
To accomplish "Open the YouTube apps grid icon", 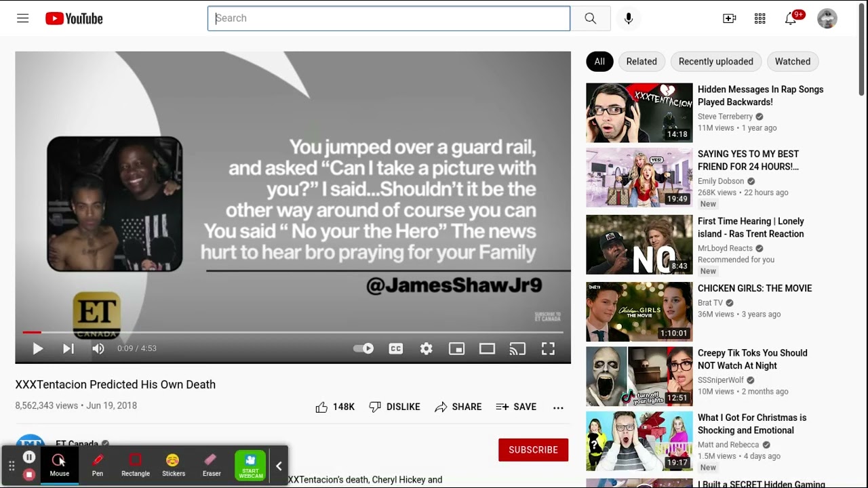I will (x=760, y=18).
